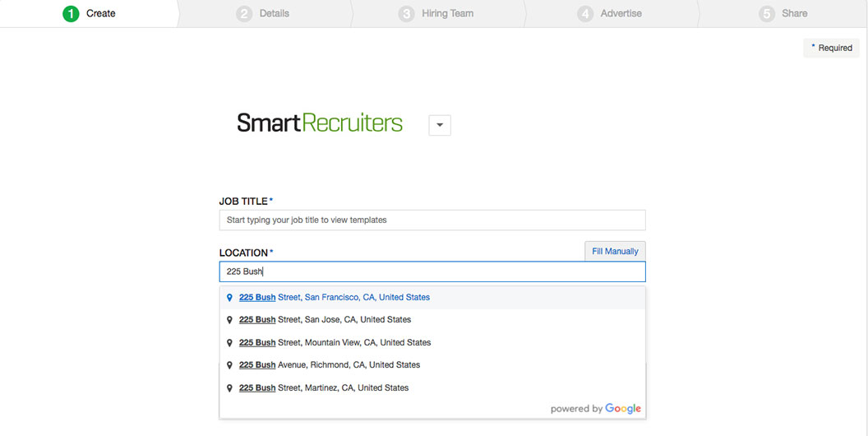Viewport: 868px width, 436px height.
Task: Open the dropdown arrow next to SmartRecruiters logo
Action: pyautogui.click(x=440, y=125)
